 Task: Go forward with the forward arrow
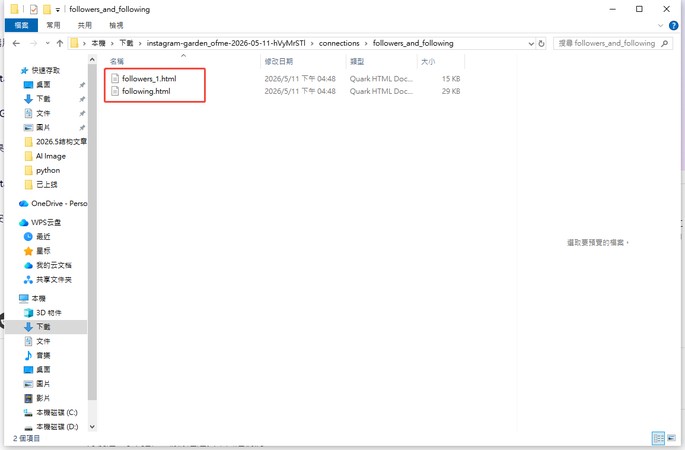[33, 43]
